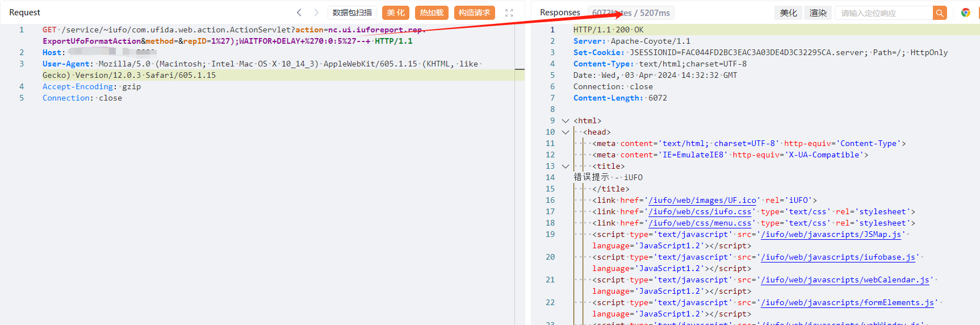Click line number 5 in response gutter
Viewport: 980px width, 325px height.
point(552,75)
